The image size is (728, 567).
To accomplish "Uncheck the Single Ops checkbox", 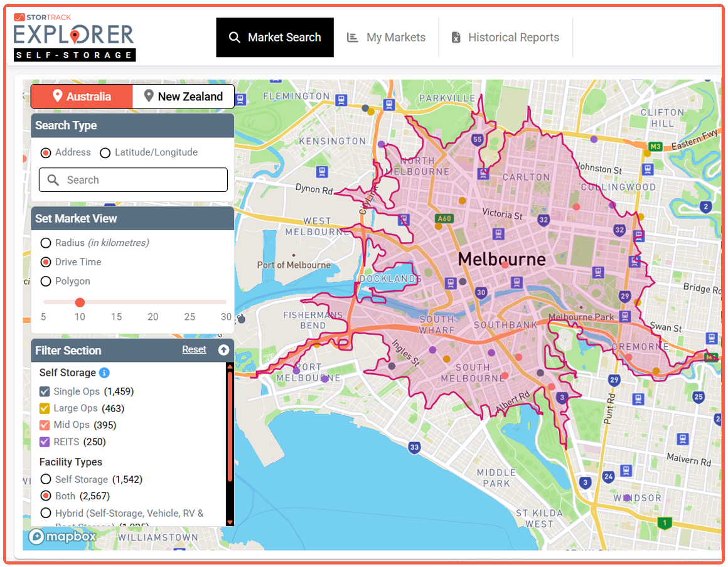I will pyautogui.click(x=45, y=391).
